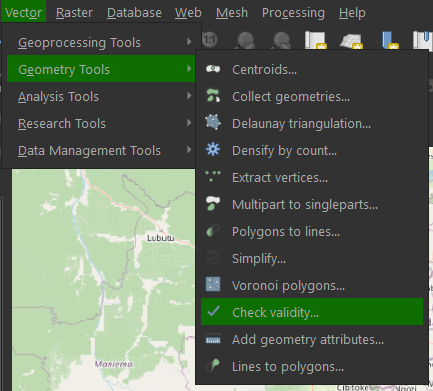Image resolution: width=433 pixels, height=391 pixels.
Task: Click the Maniema label on the map
Action: point(114,364)
